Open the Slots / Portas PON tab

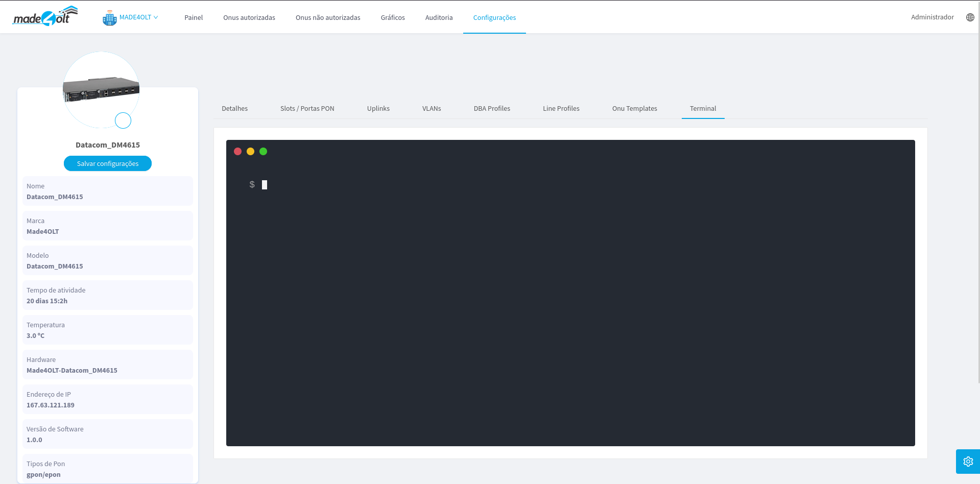point(307,109)
